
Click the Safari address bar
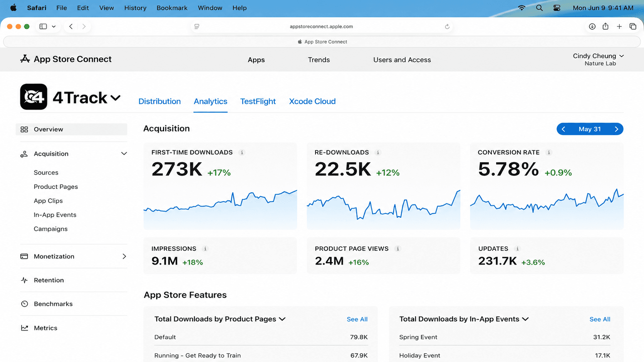point(322,27)
